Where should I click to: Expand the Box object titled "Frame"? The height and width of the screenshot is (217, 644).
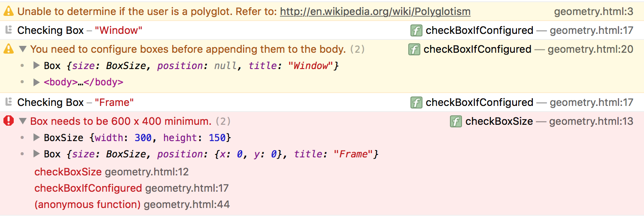tap(36, 154)
